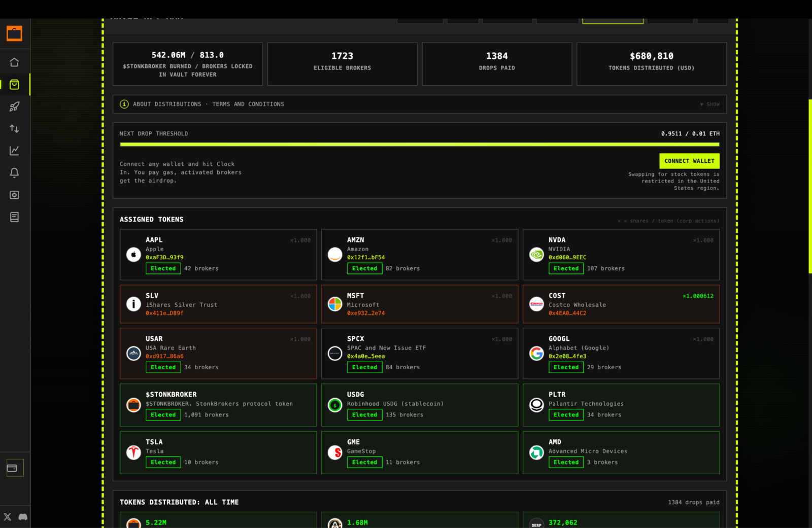812x528 pixels.
Task: Open AAPL contract address 0xaF3D…93f9
Action: (164, 258)
